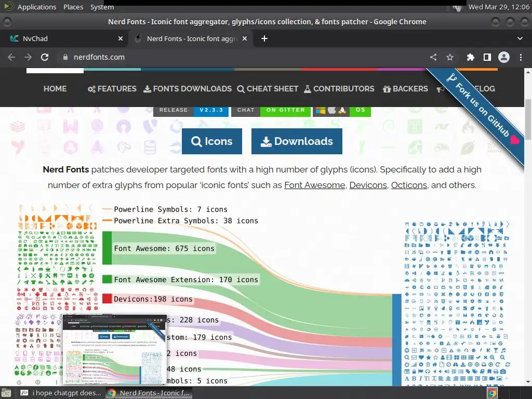532x399 pixels.
Task: Open the Applications system menu
Action: [37, 7]
